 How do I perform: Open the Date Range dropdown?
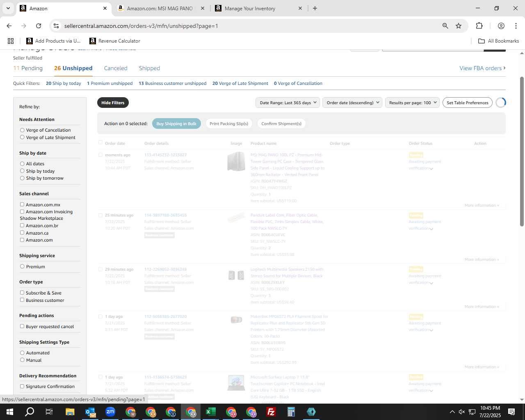288,103
